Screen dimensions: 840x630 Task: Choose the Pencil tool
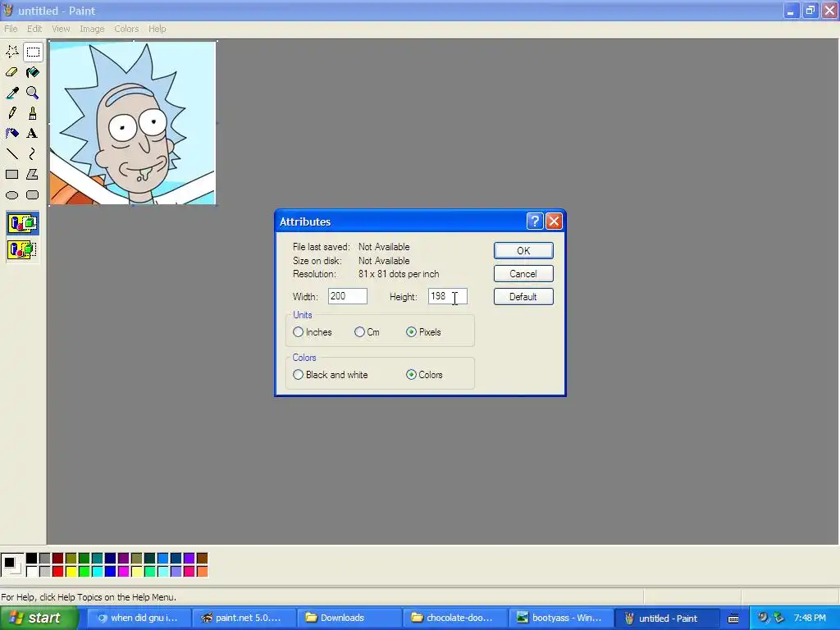(11, 113)
